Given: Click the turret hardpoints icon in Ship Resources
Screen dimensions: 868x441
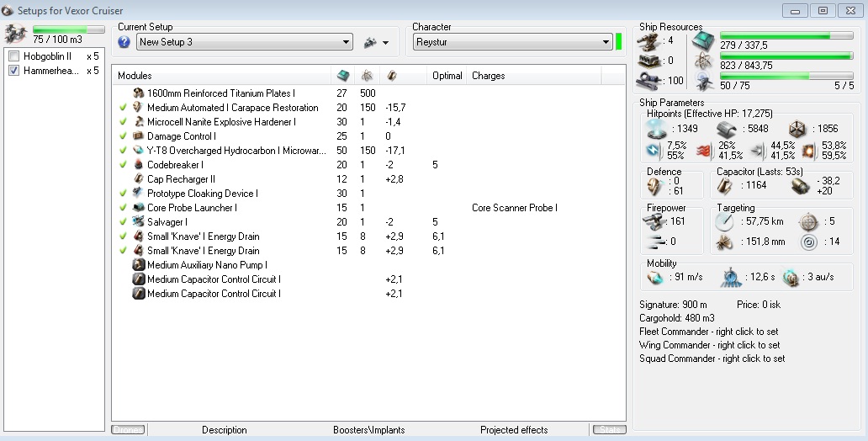Looking at the screenshot, I should pos(648,41).
